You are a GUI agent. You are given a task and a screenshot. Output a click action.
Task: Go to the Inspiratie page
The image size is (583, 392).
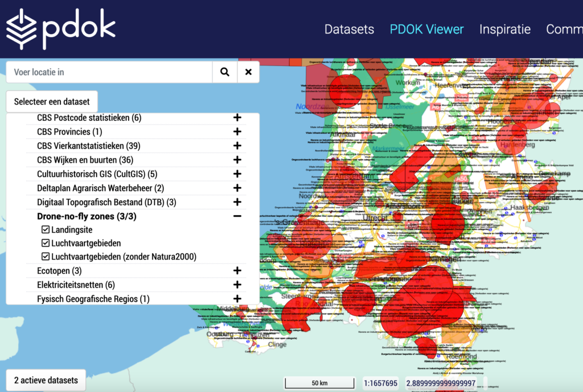coord(504,30)
